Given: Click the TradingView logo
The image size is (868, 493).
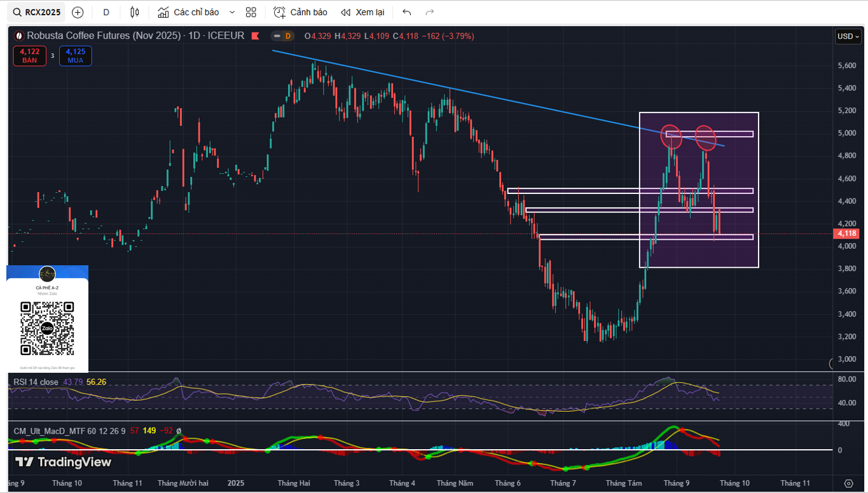Looking at the screenshot, I should (63, 462).
